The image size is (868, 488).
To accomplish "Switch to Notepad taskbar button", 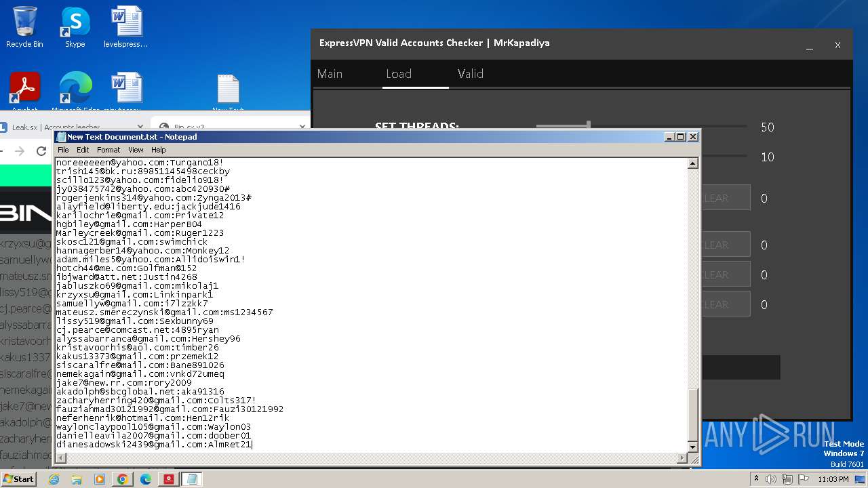I will pos(192,479).
